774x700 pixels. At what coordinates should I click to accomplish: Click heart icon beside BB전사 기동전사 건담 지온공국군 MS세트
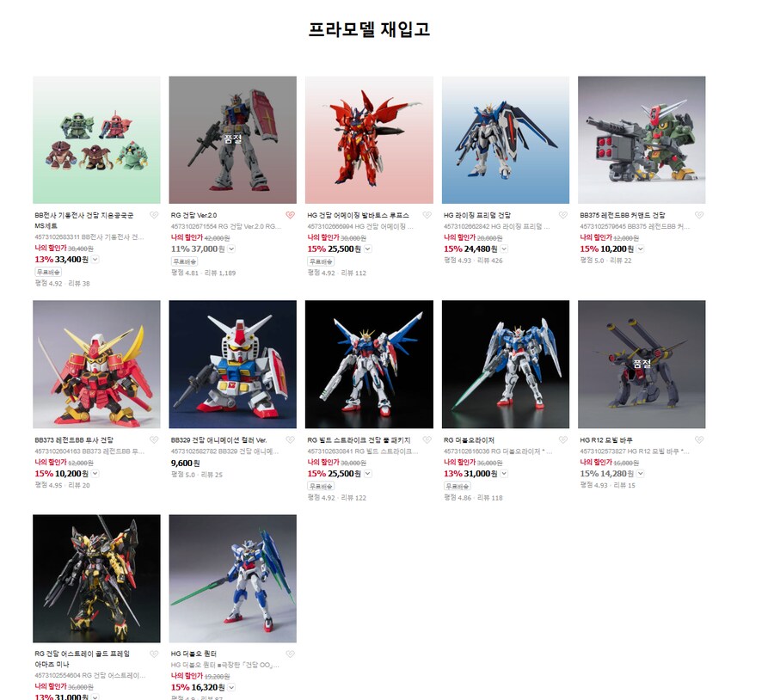[x=154, y=215]
